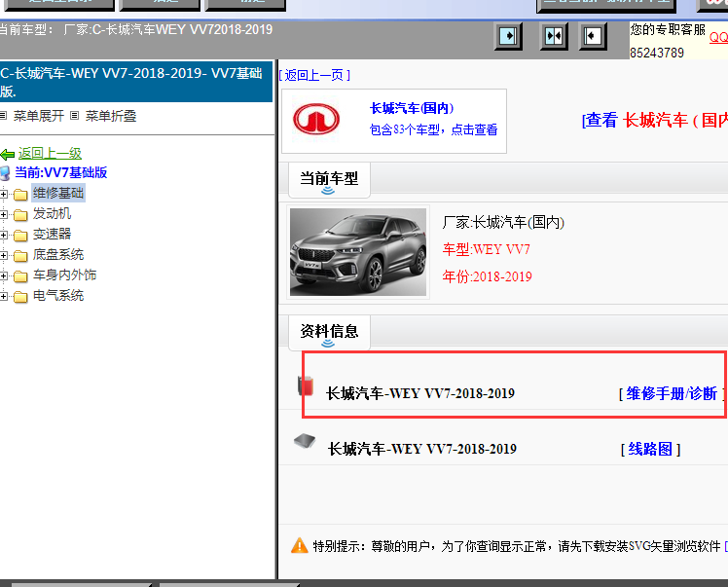Click the 电气系统 folder icon
Viewport: 728px width, 587px height.
pyautogui.click(x=20, y=297)
